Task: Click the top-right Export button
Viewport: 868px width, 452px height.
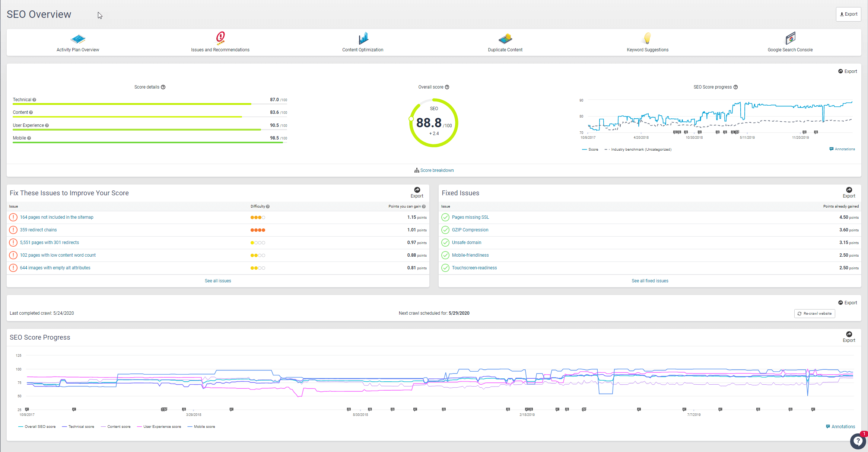Action: (848, 14)
